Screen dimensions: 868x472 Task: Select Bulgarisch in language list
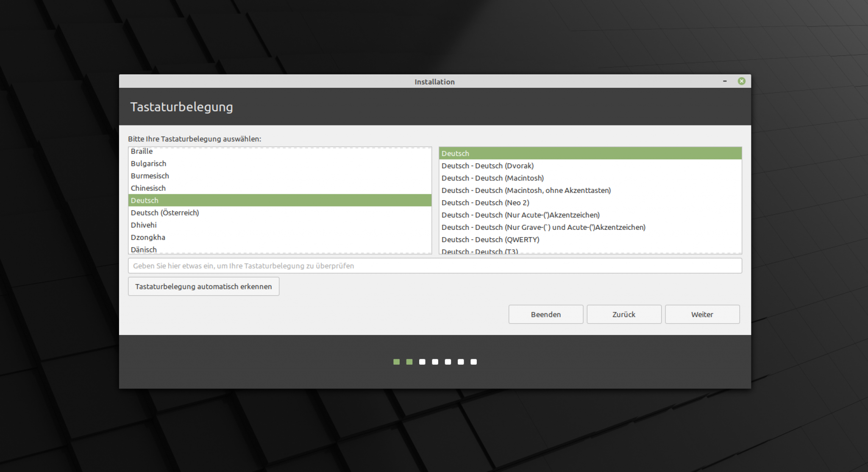pyautogui.click(x=280, y=164)
